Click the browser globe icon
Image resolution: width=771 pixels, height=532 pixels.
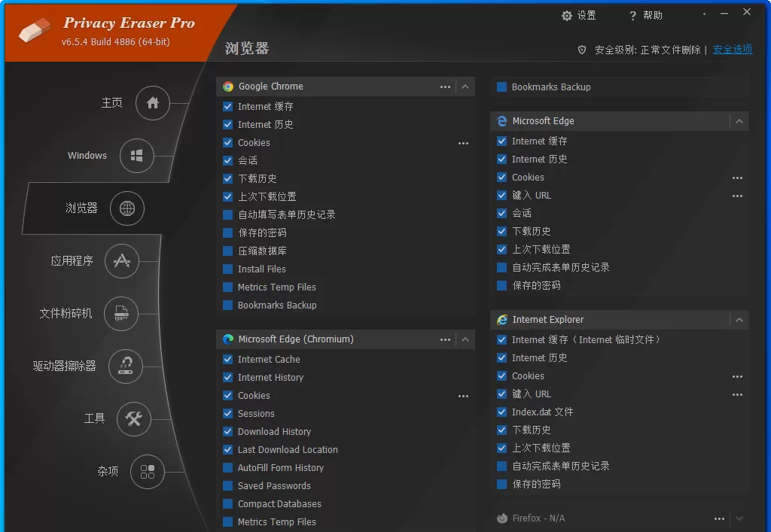pyautogui.click(x=126, y=208)
